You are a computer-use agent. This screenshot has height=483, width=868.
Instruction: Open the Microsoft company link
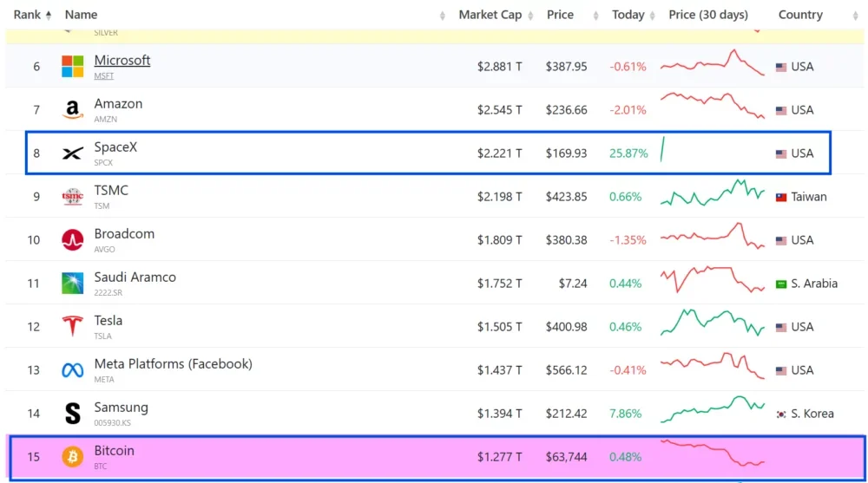[x=122, y=61]
